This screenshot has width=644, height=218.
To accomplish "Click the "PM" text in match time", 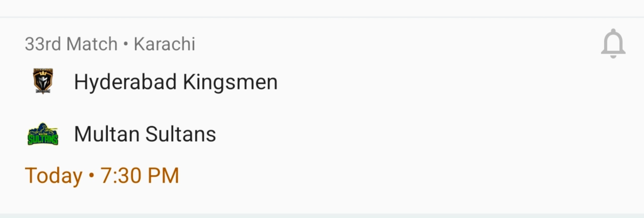I will pos(163,175).
